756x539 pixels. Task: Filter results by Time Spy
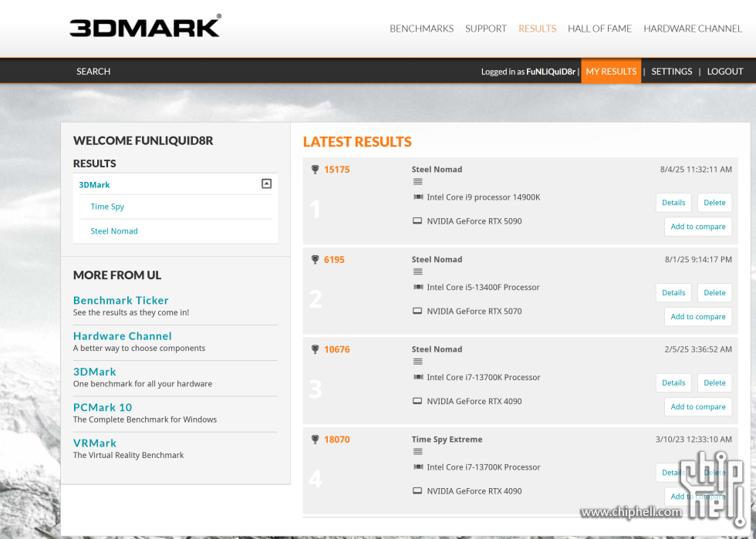[x=107, y=207]
